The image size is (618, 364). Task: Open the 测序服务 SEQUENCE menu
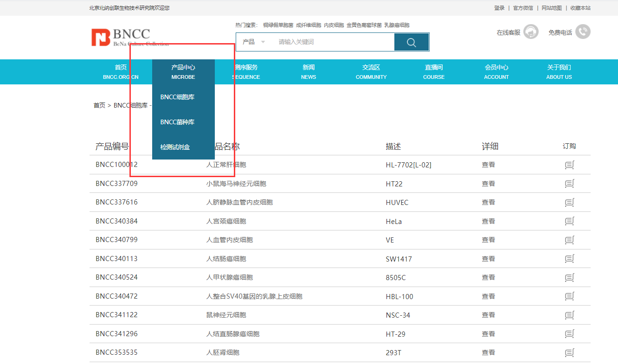pyautogui.click(x=246, y=72)
